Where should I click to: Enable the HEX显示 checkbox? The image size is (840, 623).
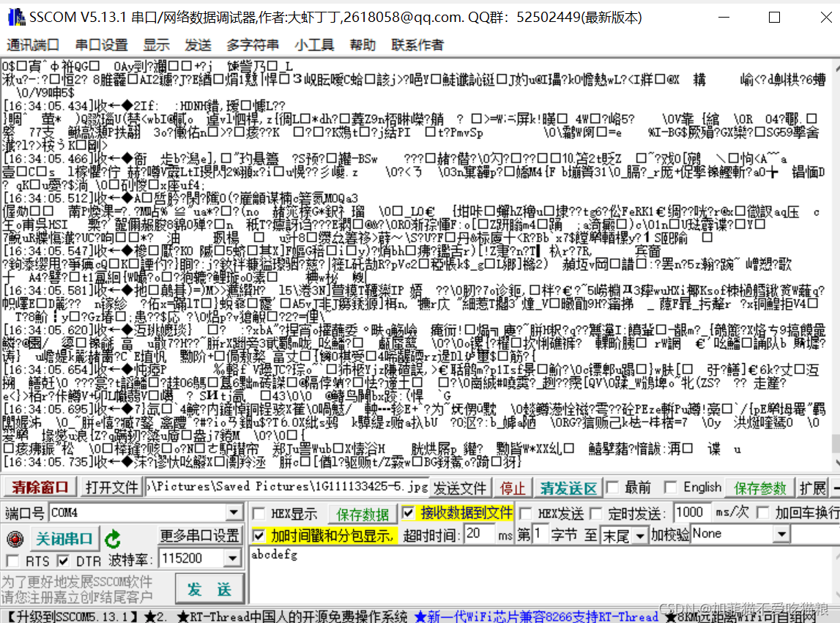pos(259,513)
